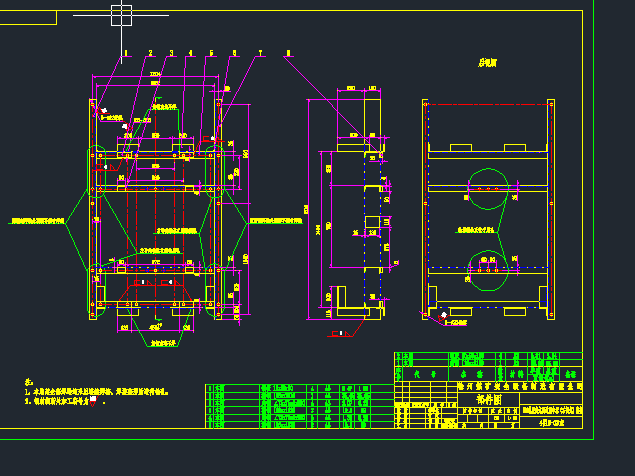The height and width of the screenshot is (476, 635).
Task: Select the 注 notes heading
Action: point(28,382)
